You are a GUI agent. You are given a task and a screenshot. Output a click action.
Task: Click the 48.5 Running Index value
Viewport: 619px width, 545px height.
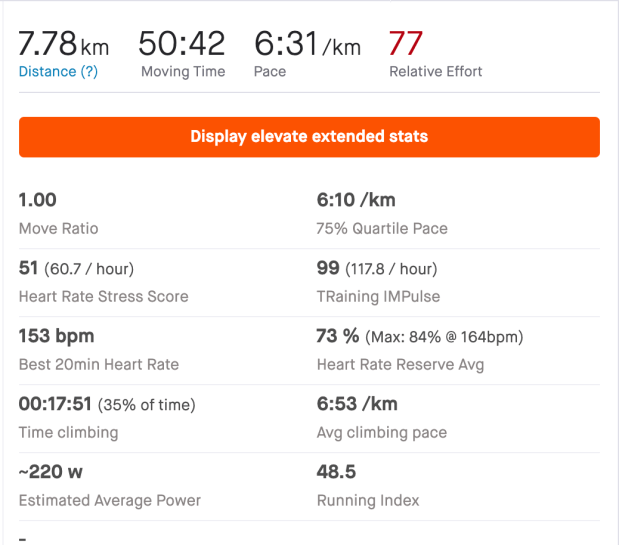point(337,472)
